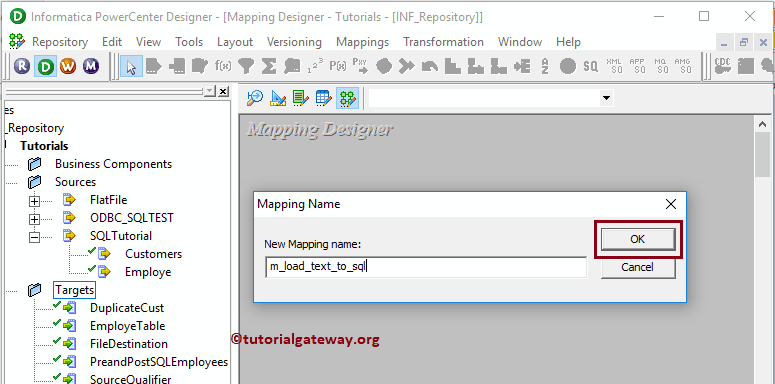
Task: Close the Mapping Name dialog with X
Action: tap(671, 204)
